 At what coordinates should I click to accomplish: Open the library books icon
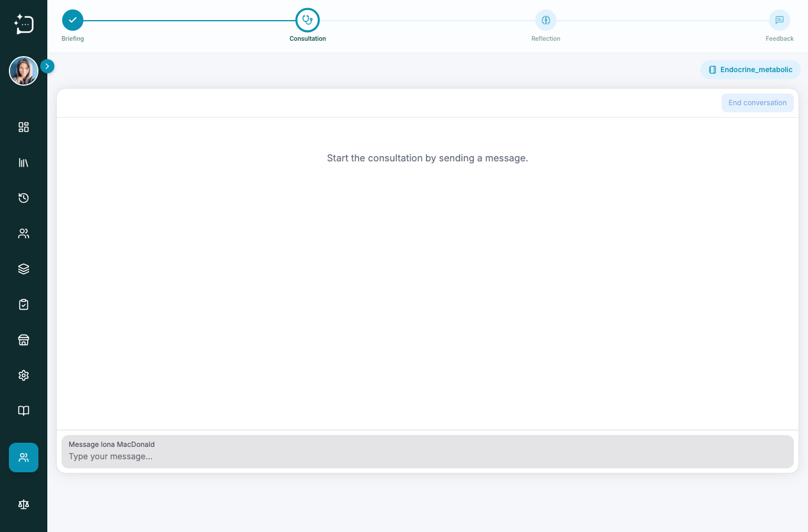click(x=24, y=163)
